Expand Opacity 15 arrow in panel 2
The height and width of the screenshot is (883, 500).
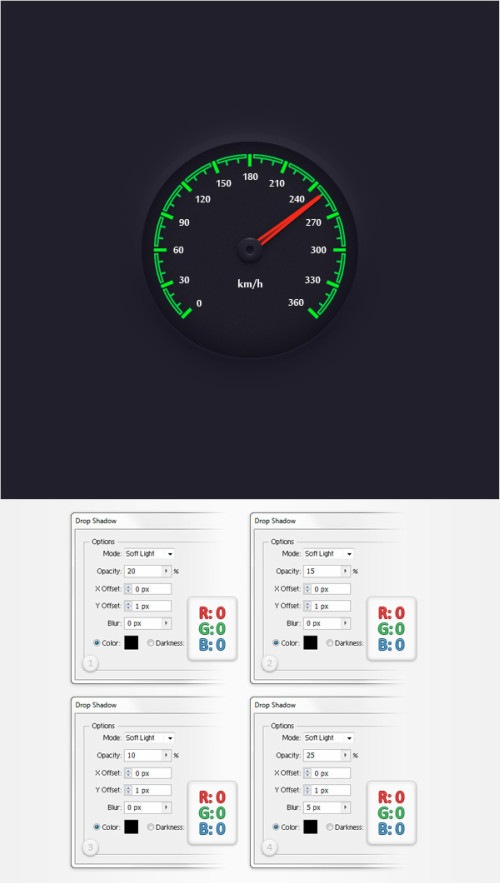[x=346, y=571]
